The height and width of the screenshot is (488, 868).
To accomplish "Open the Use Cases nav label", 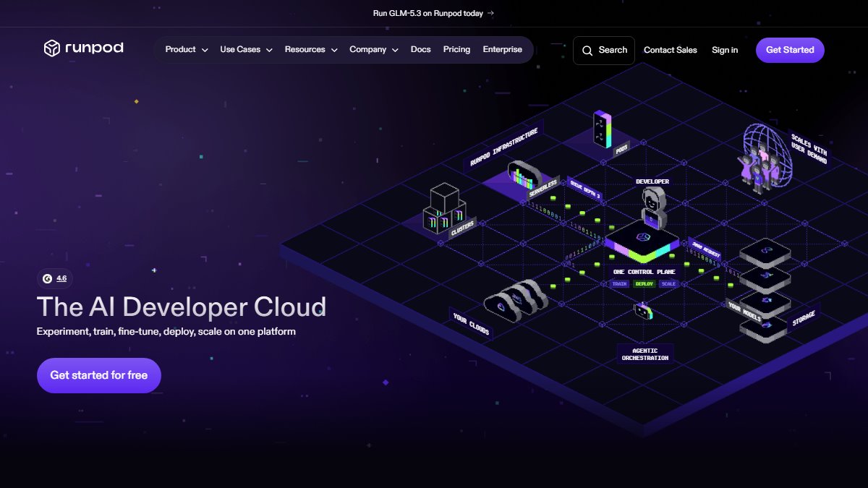I will pyautogui.click(x=240, y=50).
